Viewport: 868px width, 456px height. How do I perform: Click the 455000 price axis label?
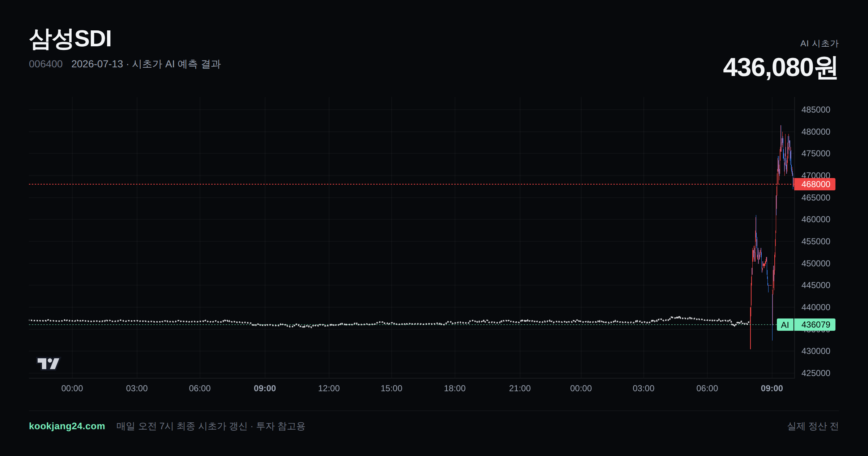click(x=816, y=241)
